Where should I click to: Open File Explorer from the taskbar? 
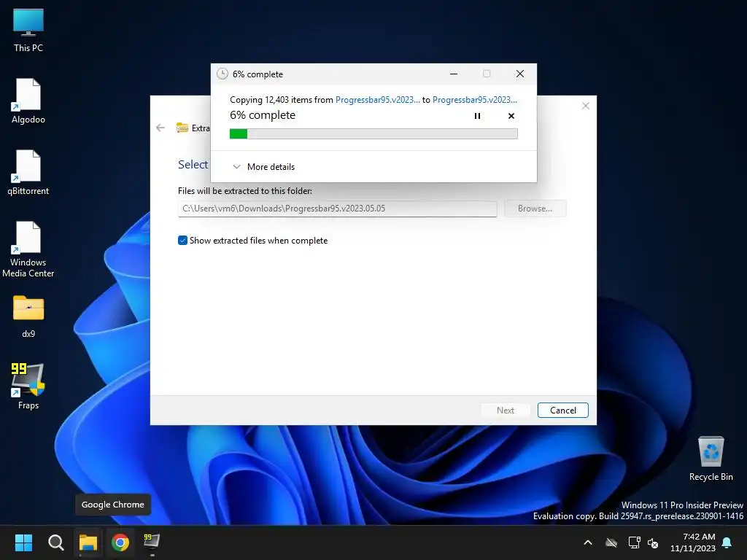[x=88, y=542]
